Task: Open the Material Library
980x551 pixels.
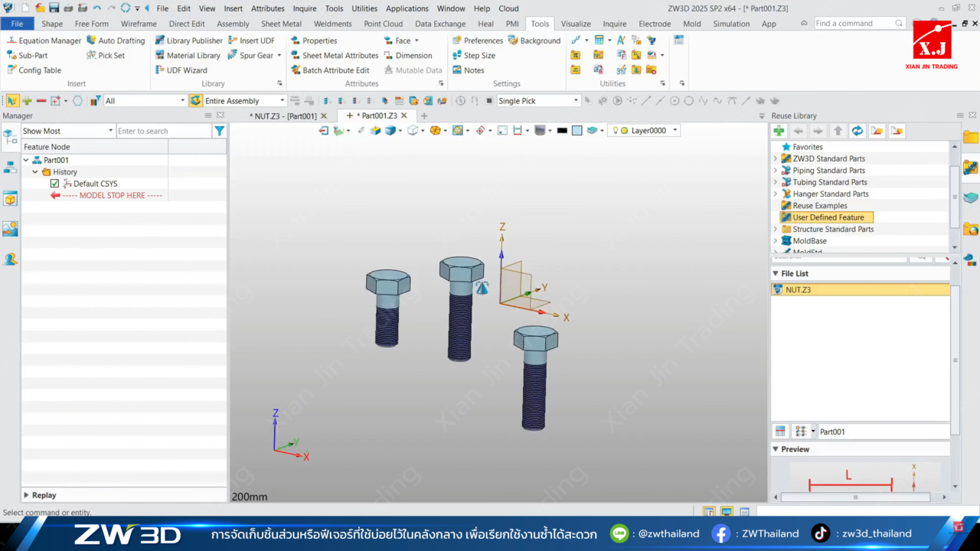Action: [x=188, y=55]
